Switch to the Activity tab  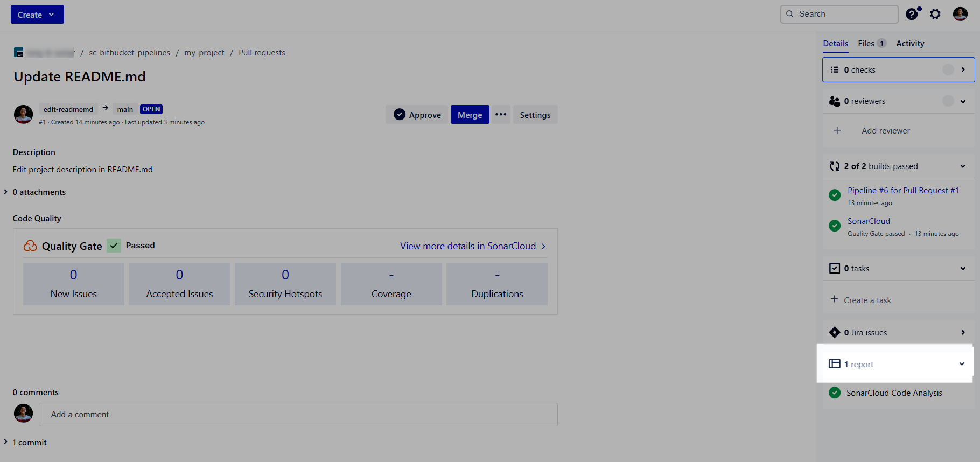(910, 44)
